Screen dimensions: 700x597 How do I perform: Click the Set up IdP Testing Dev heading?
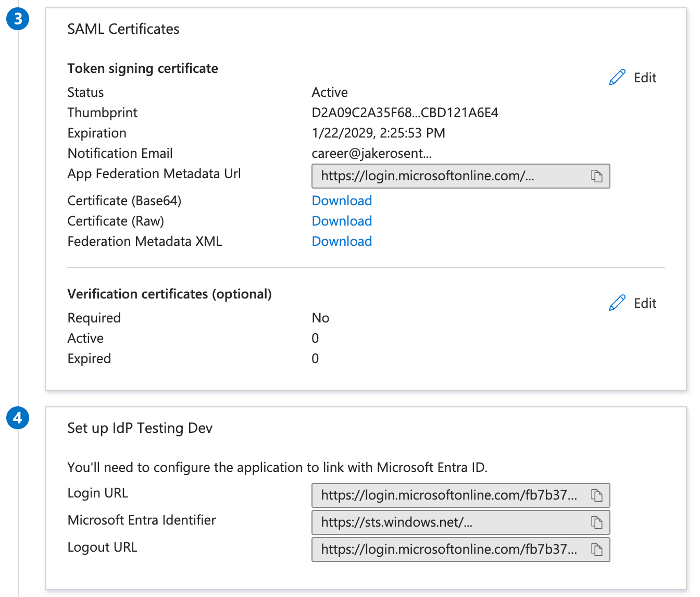point(140,428)
